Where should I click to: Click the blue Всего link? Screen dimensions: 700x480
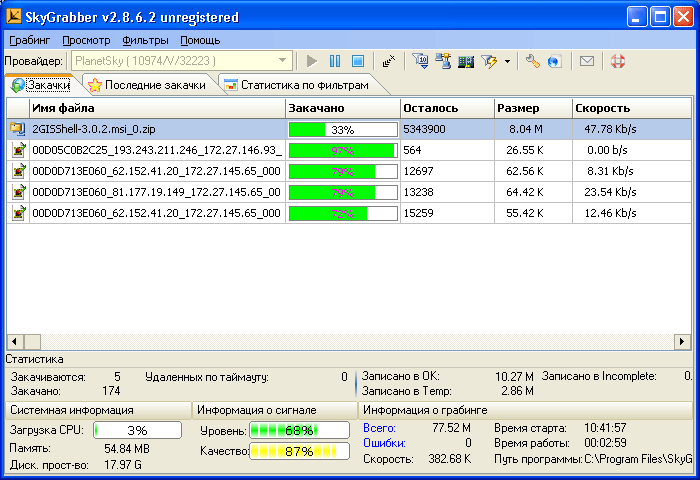tap(379, 428)
